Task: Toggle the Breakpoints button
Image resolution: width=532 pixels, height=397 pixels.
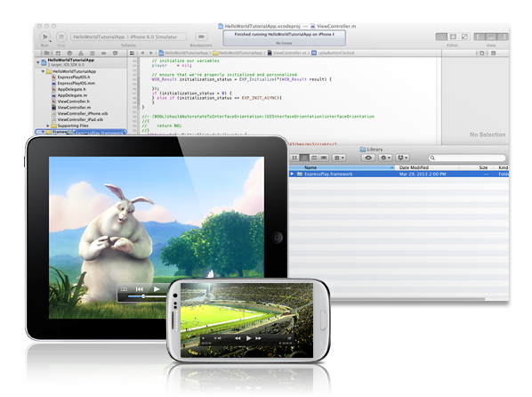Action: pos(201,36)
